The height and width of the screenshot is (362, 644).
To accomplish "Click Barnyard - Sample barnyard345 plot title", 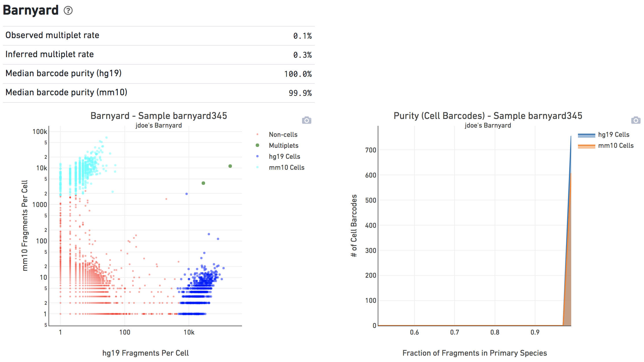I will tap(159, 116).
